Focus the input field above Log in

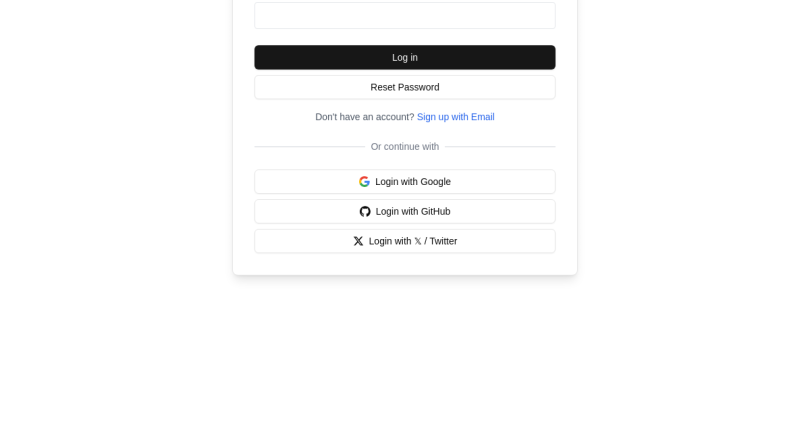(404, 16)
